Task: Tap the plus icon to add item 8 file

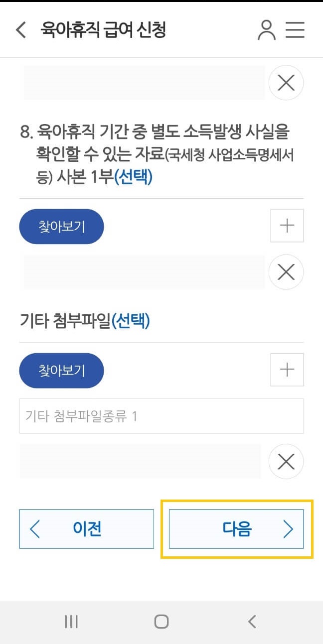Action: [287, 226]
